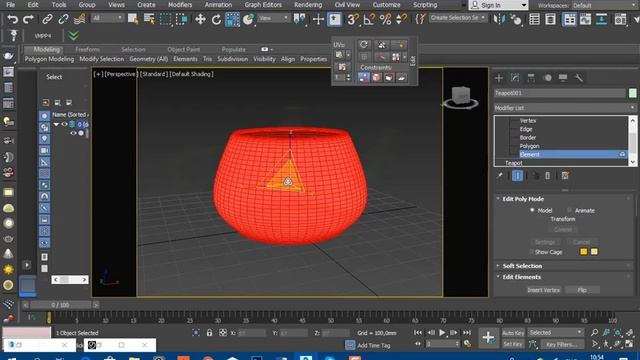Toggle Auto Key mode
This screenshot has width=640, height=360.
513,333
